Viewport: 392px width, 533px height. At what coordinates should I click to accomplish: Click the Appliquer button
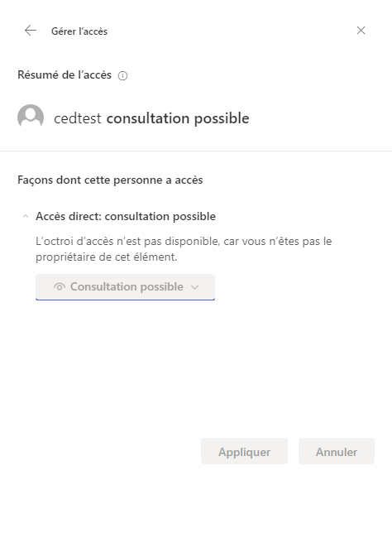244,451
